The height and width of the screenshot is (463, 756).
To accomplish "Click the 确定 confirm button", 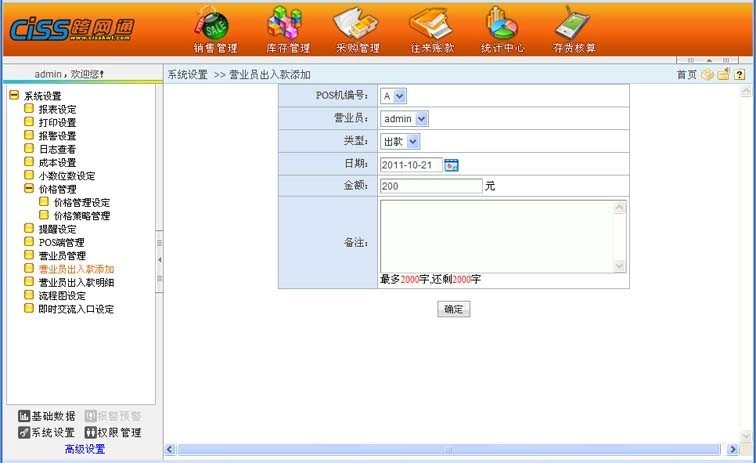I will coord(453,309).
